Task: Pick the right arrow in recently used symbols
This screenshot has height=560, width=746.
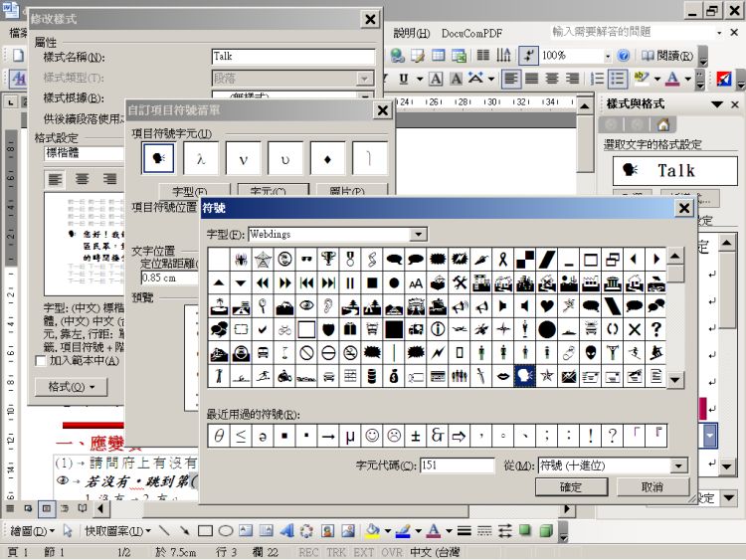Action: click(x=328, y=436)
